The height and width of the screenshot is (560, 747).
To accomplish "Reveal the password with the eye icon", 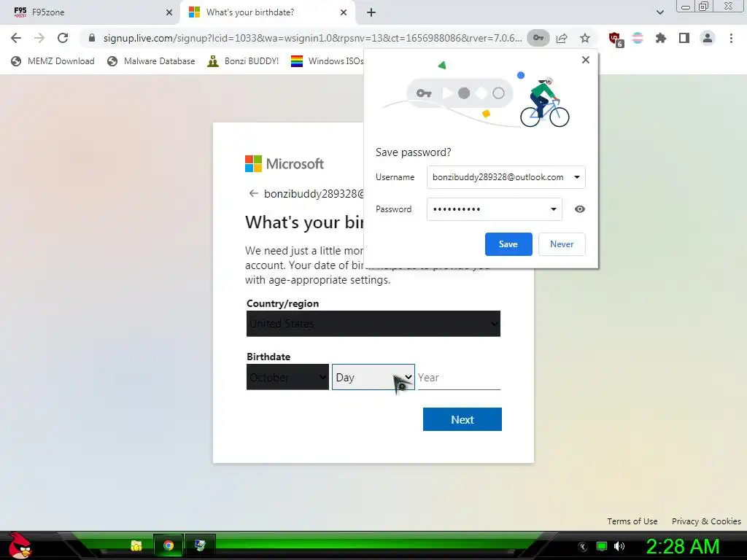I will 580,209.
